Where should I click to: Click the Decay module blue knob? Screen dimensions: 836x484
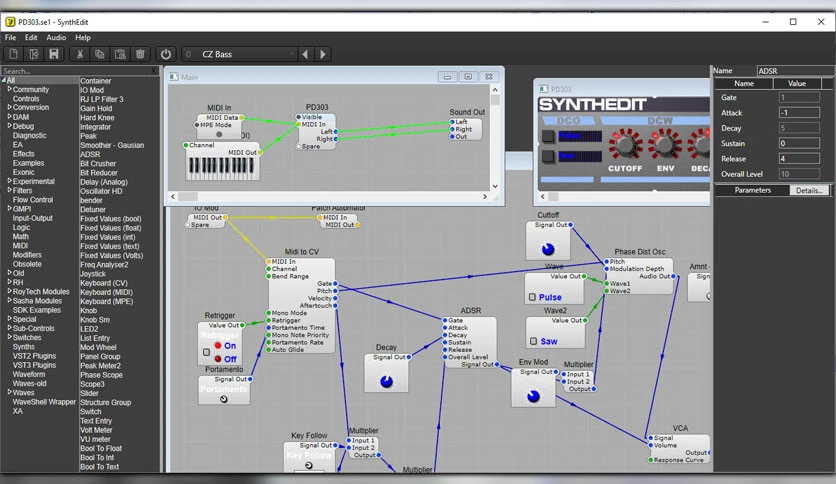(387, 381)
